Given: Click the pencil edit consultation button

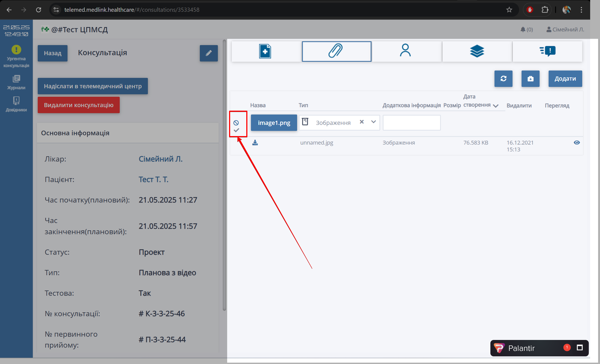Looking at the screenshot, I should (x=209, y=53).
